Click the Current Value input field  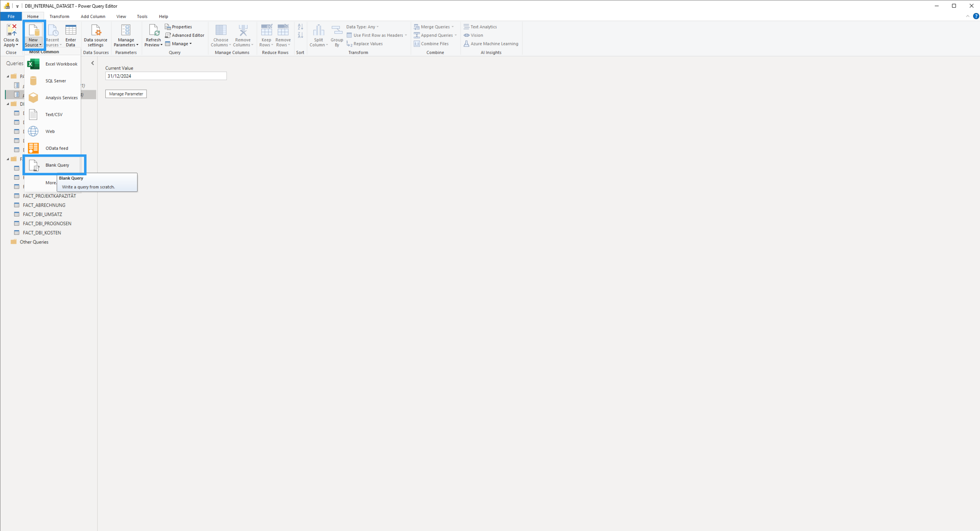[x=166, y=76]
